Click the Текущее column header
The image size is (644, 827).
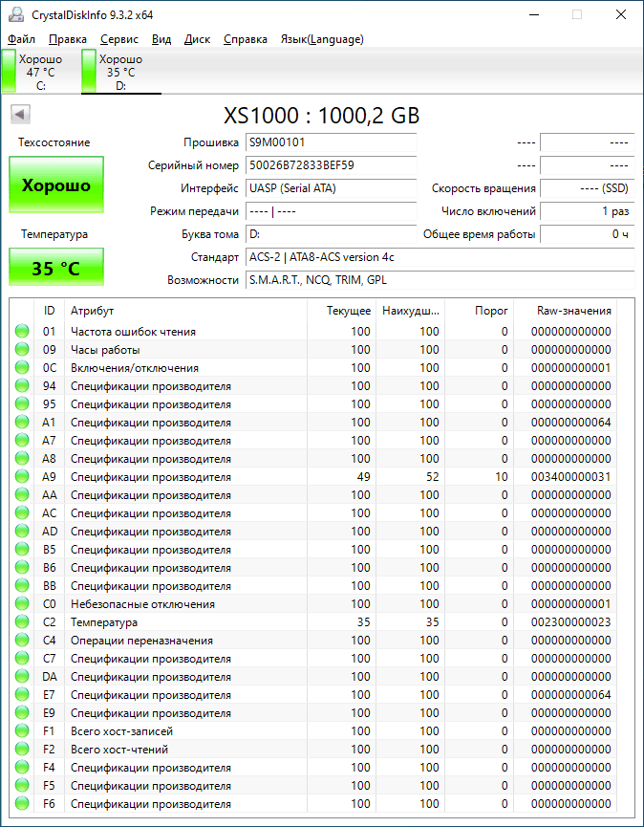(x=341, y=311)
